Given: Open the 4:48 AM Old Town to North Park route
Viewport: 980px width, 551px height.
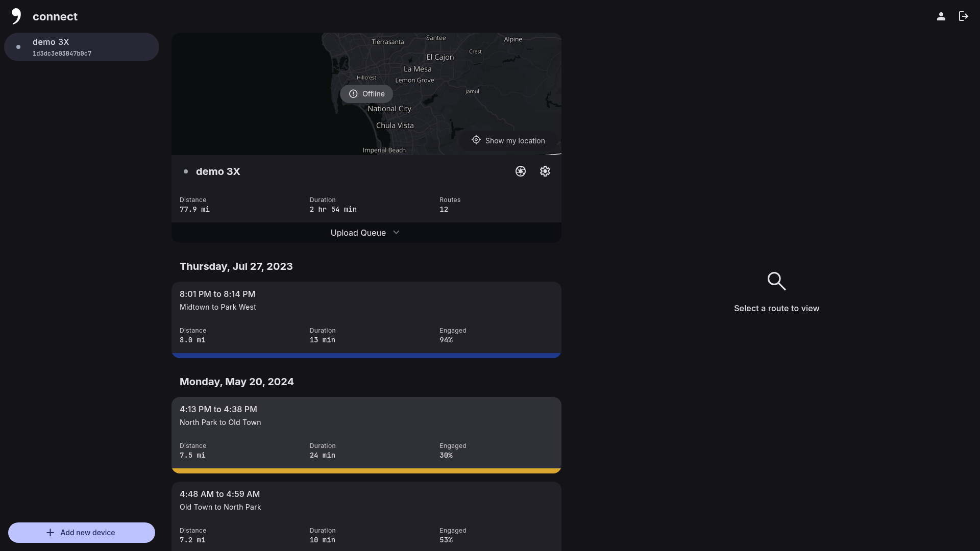Looking at the screenshot, I should click(x=366, y=515).
